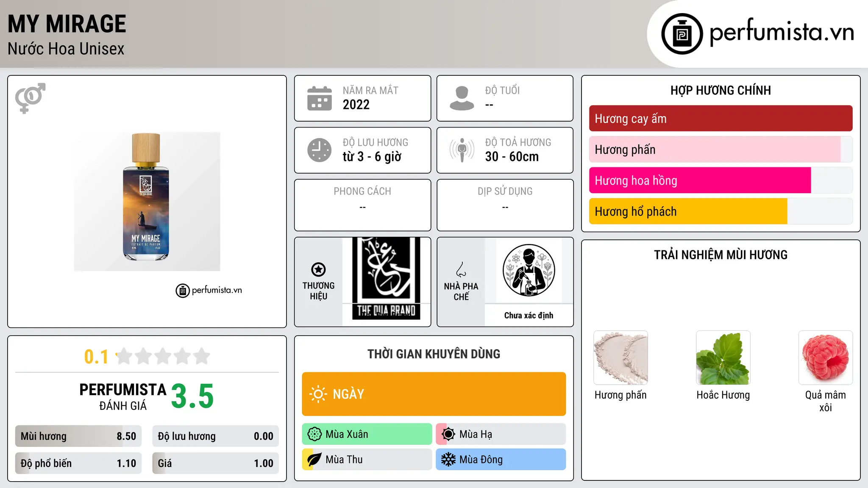Click the ĐỘ TOẢ HƯƠNG label
The width and height of the screenshot is (868, 488).
[518, 143]
